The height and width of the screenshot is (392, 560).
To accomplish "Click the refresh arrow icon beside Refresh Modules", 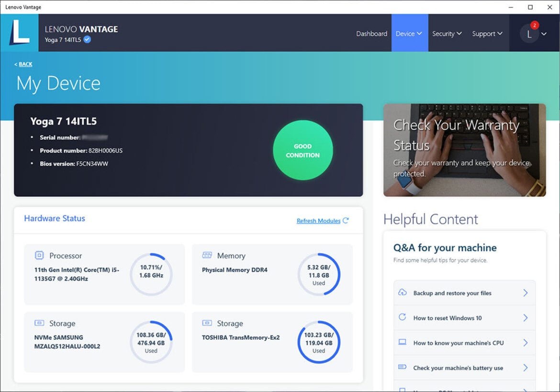I will point(346,221).
